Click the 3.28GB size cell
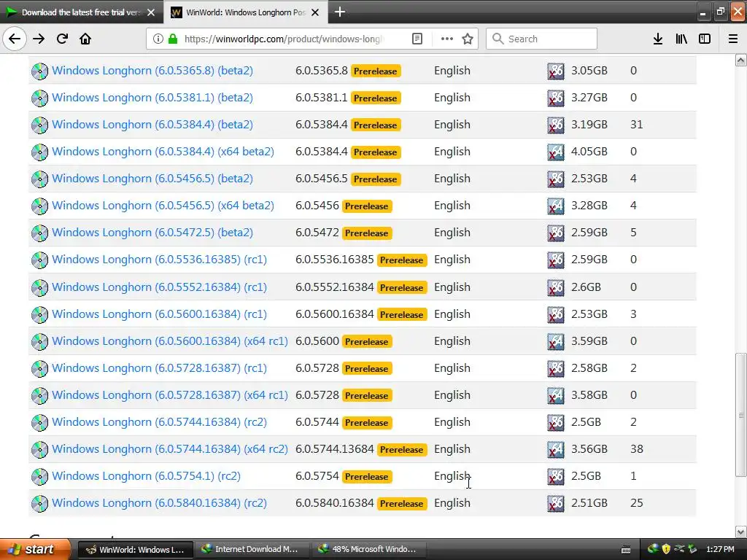 click(589, 206)
